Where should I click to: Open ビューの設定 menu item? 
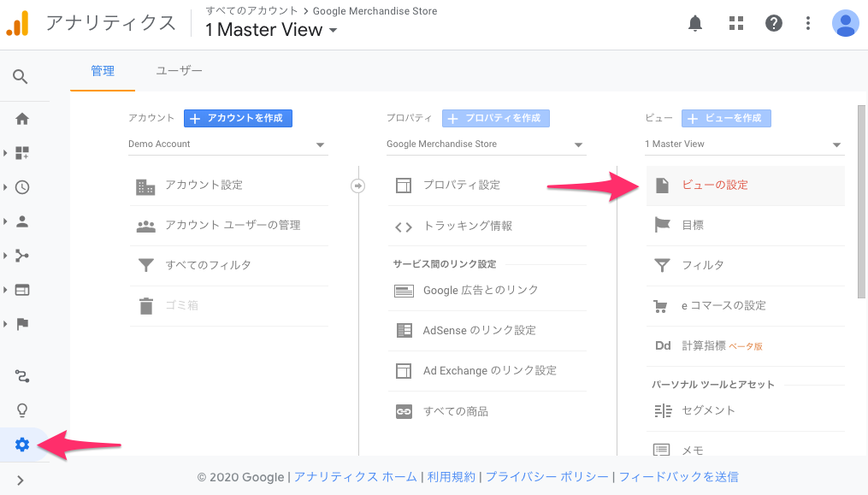tap(745, 186)
